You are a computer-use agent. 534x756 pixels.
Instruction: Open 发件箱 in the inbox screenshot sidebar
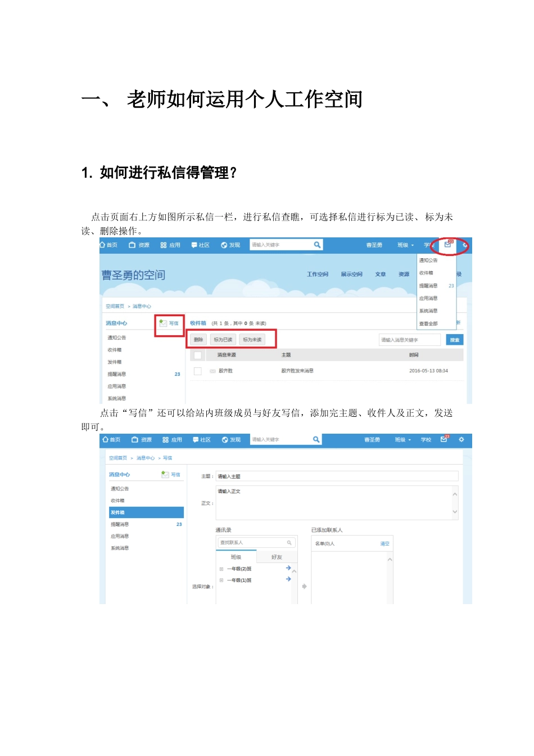point(115,362)
